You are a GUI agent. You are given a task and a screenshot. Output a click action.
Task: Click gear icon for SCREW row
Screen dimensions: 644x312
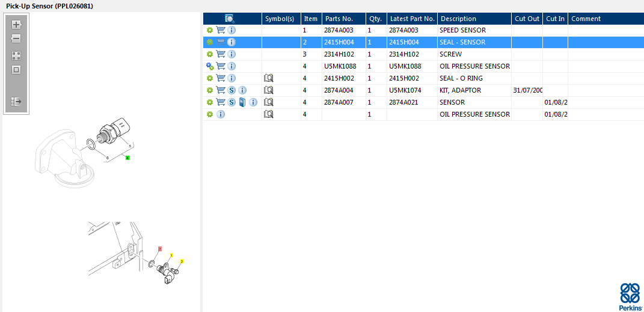[x=209, y=54]
